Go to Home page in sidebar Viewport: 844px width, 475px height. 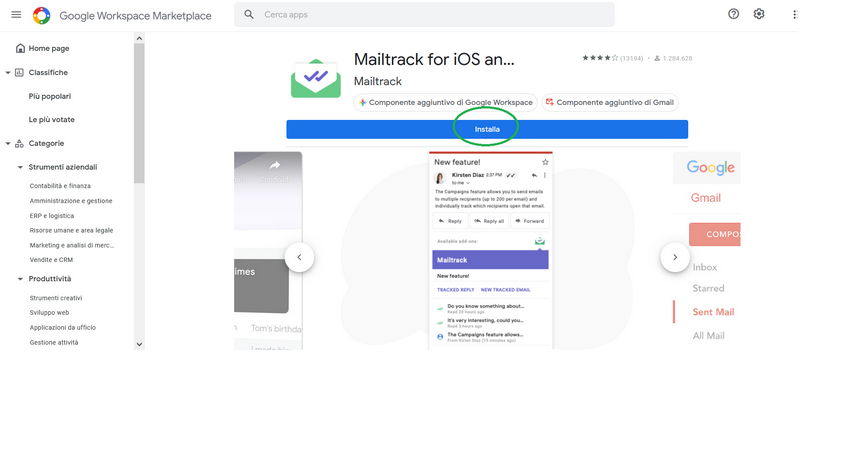tap(48, 48)
